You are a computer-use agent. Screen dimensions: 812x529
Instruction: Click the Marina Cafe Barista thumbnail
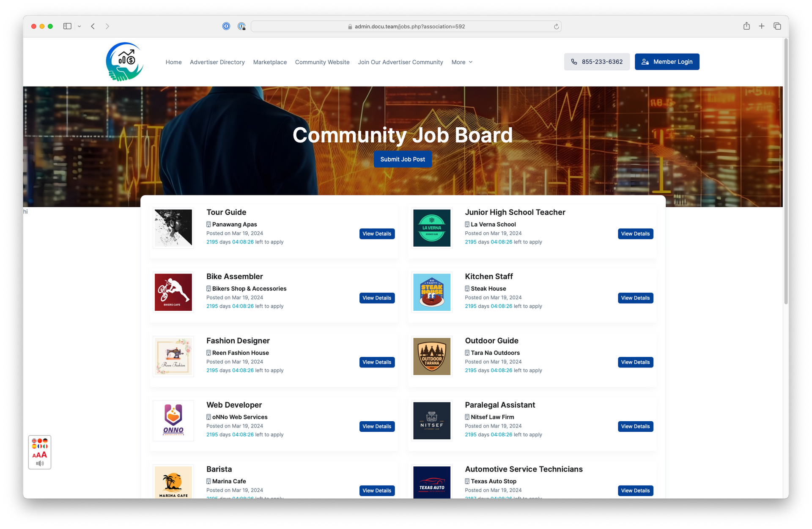click(x=173, y=482)
